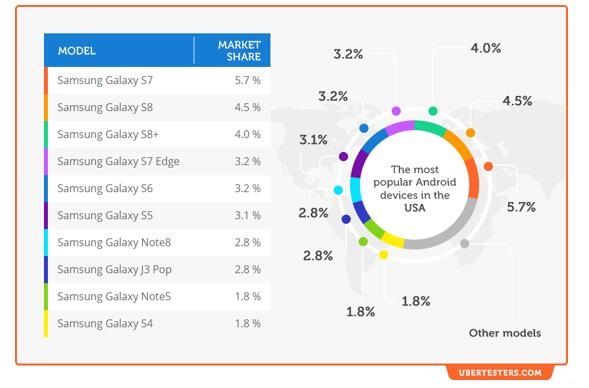
Task: Select the Samsung Galaxy S8+ row
Action: (157, 134)
